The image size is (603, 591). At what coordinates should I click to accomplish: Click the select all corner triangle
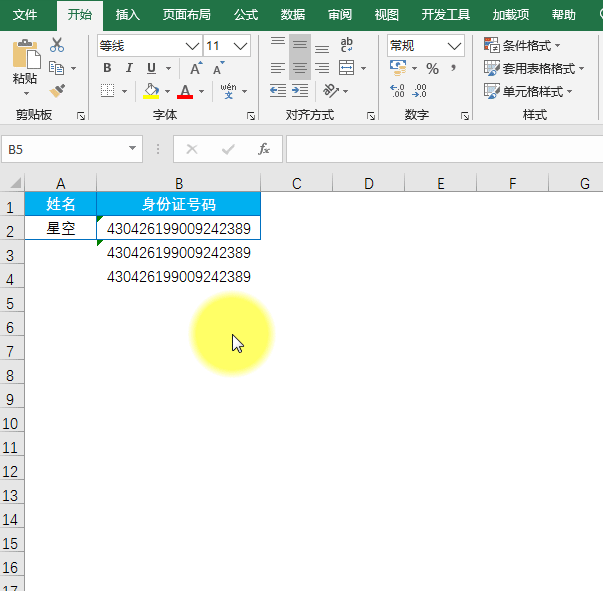tap(15, 183)
